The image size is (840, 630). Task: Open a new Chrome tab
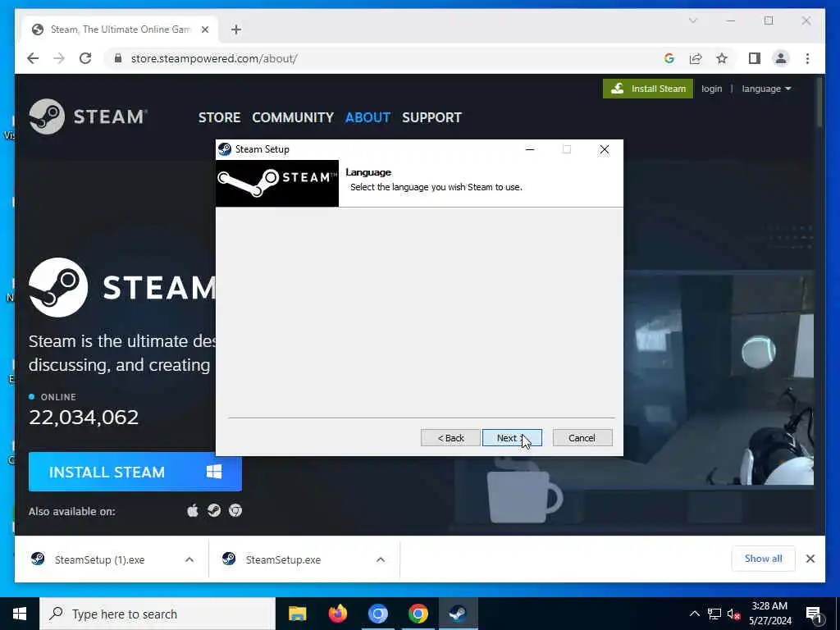click(x=236, y=30)
